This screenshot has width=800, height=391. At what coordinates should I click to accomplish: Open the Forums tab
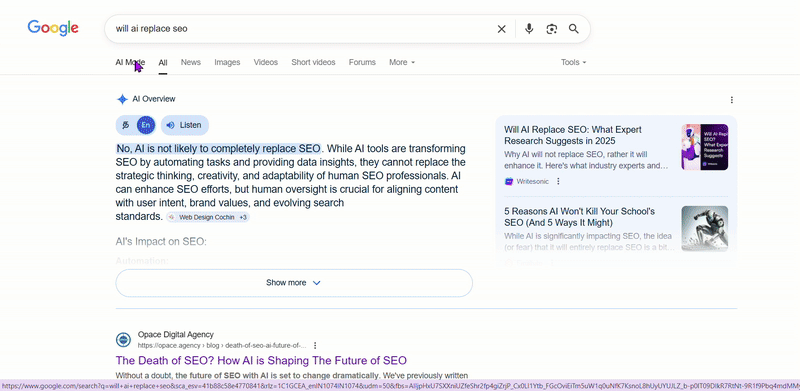[x=362, y=62]
